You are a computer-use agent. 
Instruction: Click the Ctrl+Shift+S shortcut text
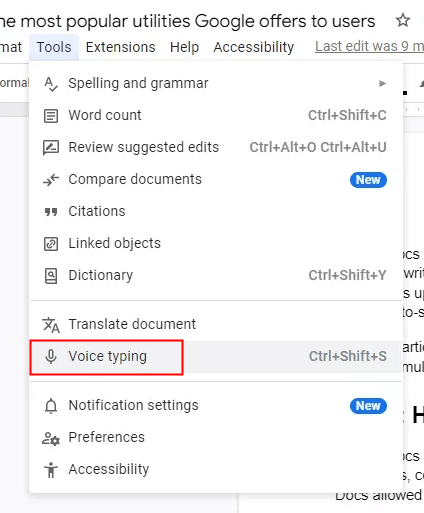[x=348, y=356]
